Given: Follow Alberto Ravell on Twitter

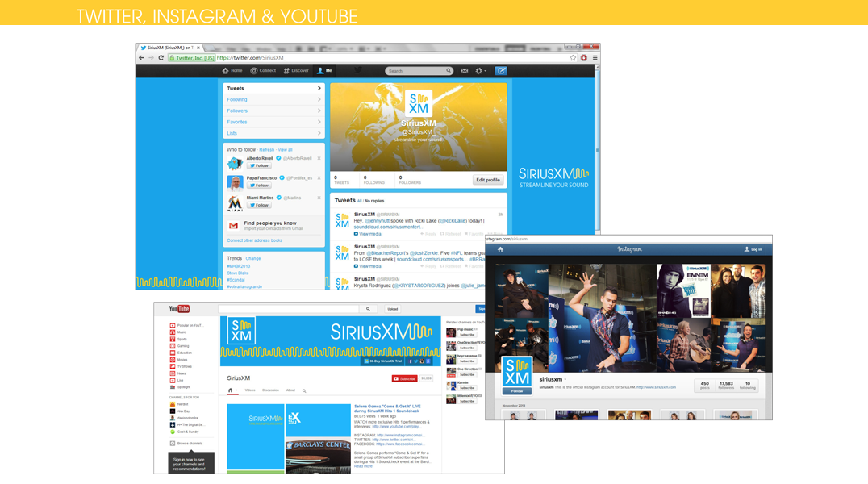Looking at the screenshot, I should [259, 165].
